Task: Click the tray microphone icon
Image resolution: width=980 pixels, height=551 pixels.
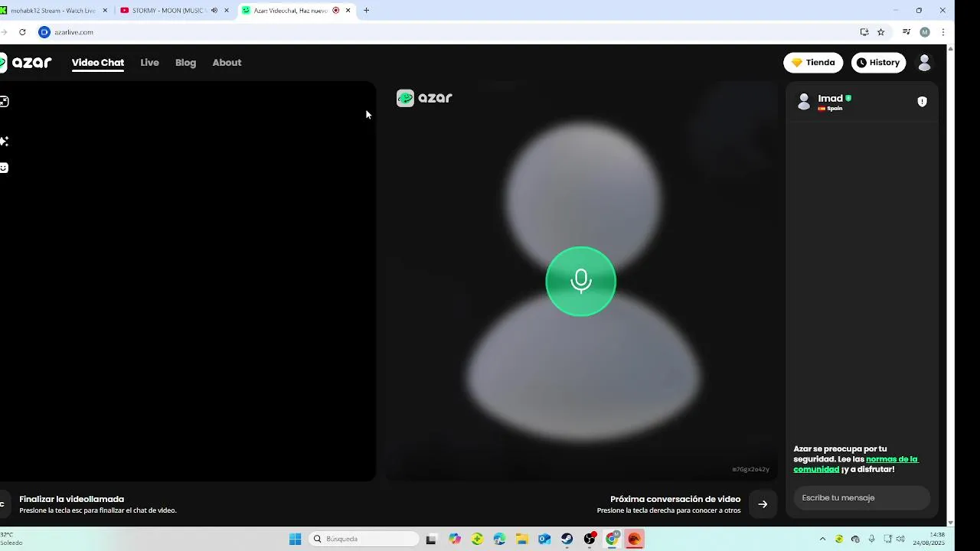Action: coord(871,539)
